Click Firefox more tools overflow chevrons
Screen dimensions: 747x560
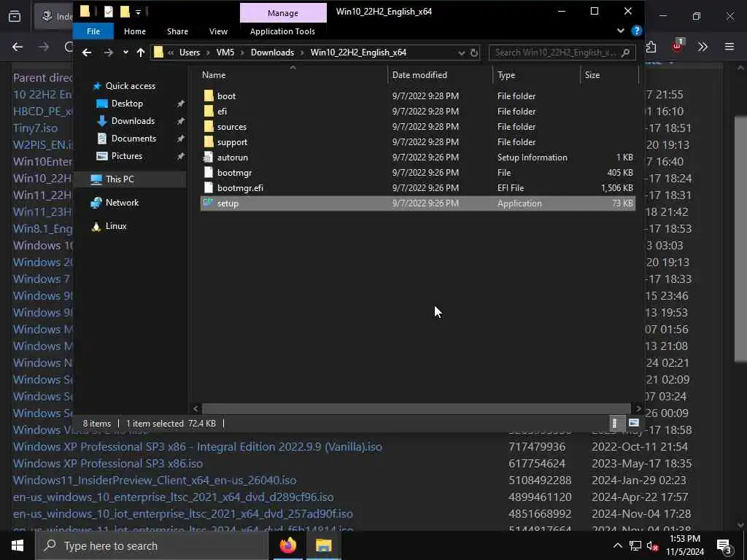tap(703, 47)
